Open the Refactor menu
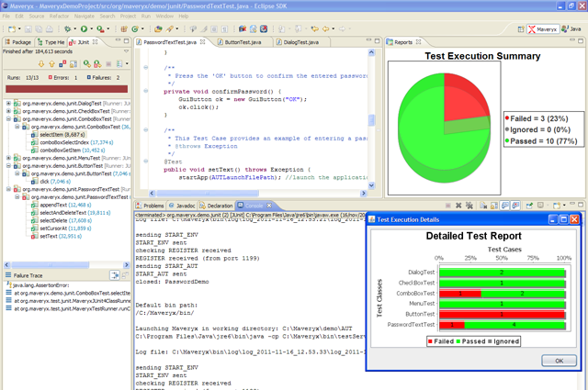The image size is (588, 390). [59, 17]
